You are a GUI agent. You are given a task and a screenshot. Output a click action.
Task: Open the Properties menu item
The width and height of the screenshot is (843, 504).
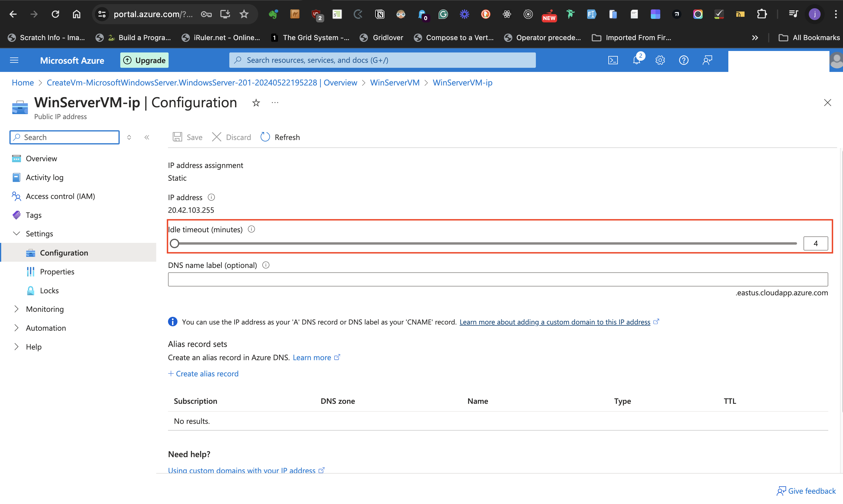[x=57, y=272]
